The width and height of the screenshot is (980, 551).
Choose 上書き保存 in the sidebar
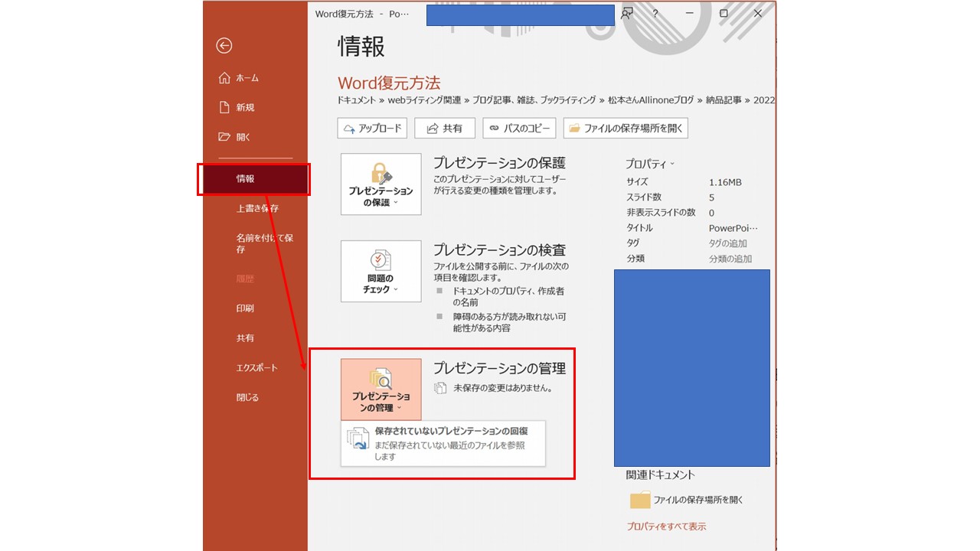(257, 208)
